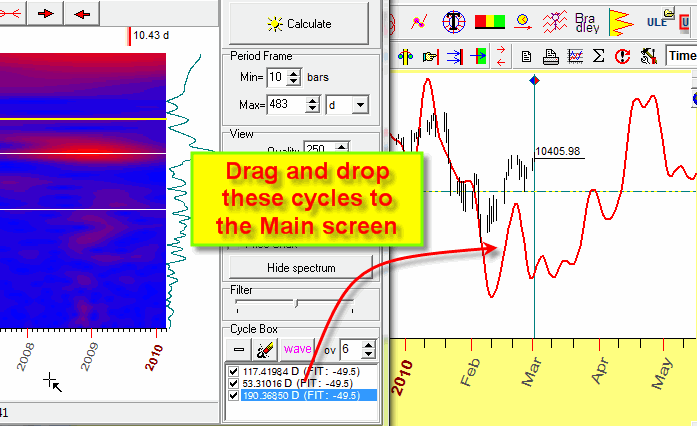Click into the Min bars input field
The image size is (697, 426).
[276, 77]
